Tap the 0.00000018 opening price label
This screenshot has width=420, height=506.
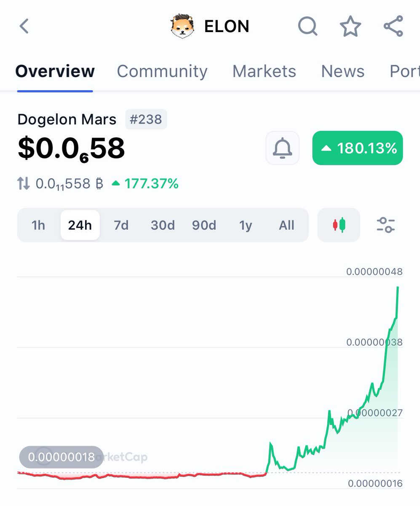pos(61,457)
